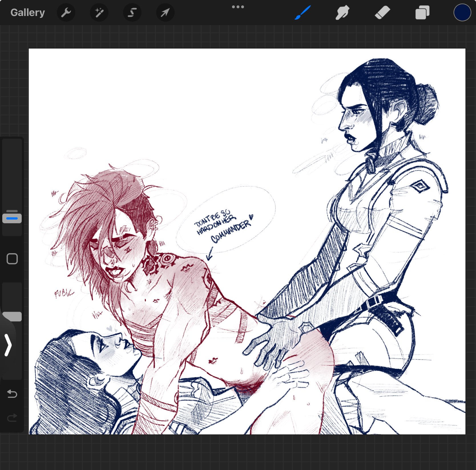Redo the last undone action
This screenshot has width=476, height=470.
tap(12, 418)
